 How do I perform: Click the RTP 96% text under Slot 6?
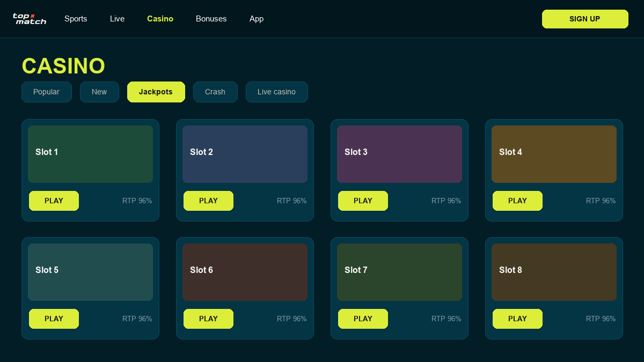tap(291, 319)
